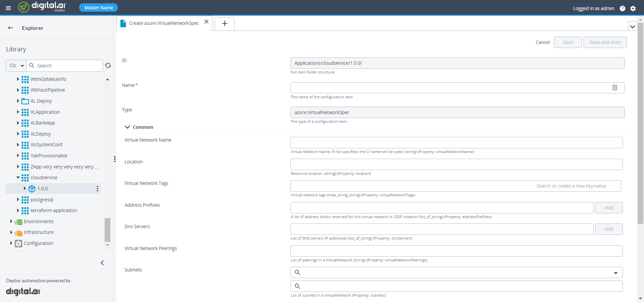Viewport: 644px width, 302px height.
Task: Open Deploy settings via gear icon
Action: (633, 8)
